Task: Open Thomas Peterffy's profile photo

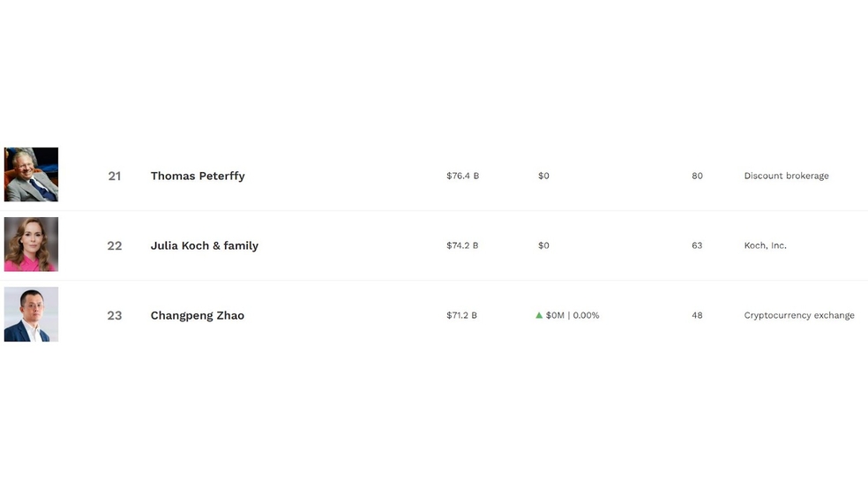Action: [x=31, y=175]
